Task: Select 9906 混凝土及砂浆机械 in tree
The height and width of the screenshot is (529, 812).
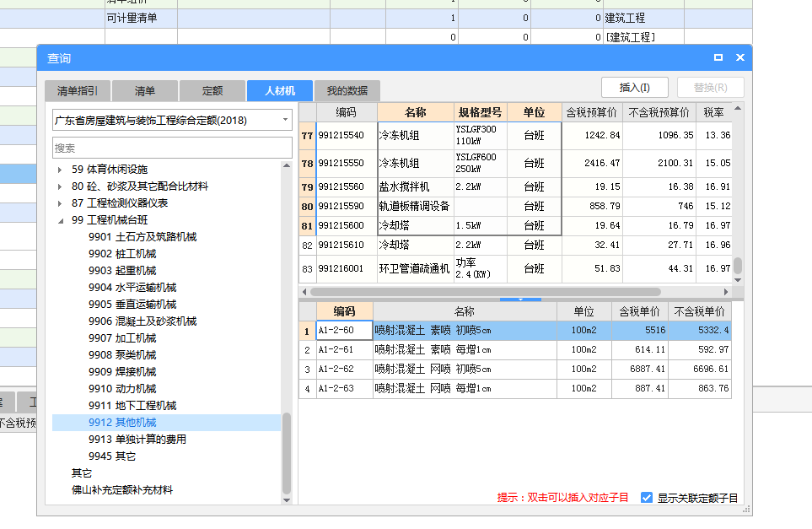Action: click(x=143, y=321)
